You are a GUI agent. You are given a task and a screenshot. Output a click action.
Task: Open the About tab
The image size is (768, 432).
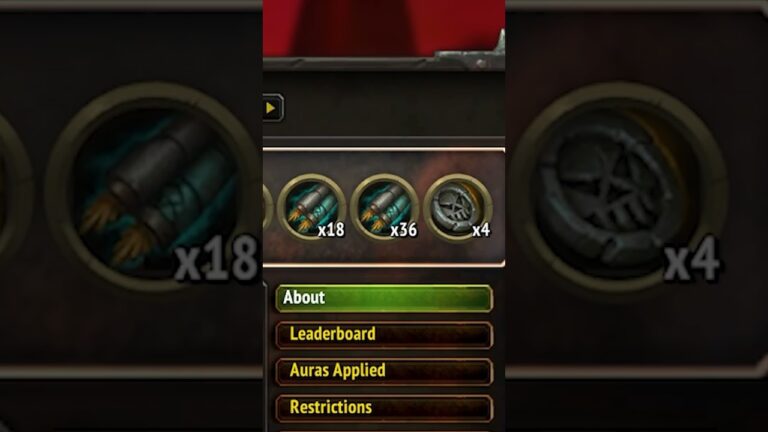(384, 298)
